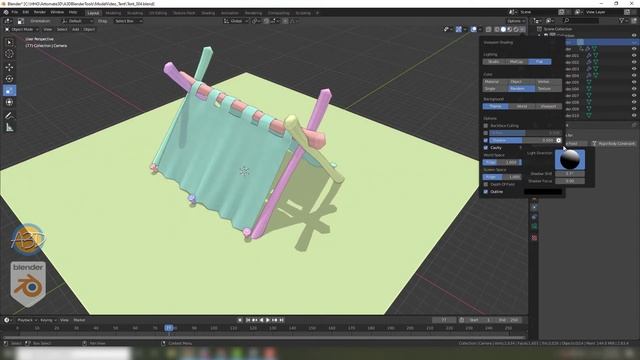Viewport: 640px width, 360px height.
Task: Switch to Material Preview shading
Action: [x=510, y=29]
